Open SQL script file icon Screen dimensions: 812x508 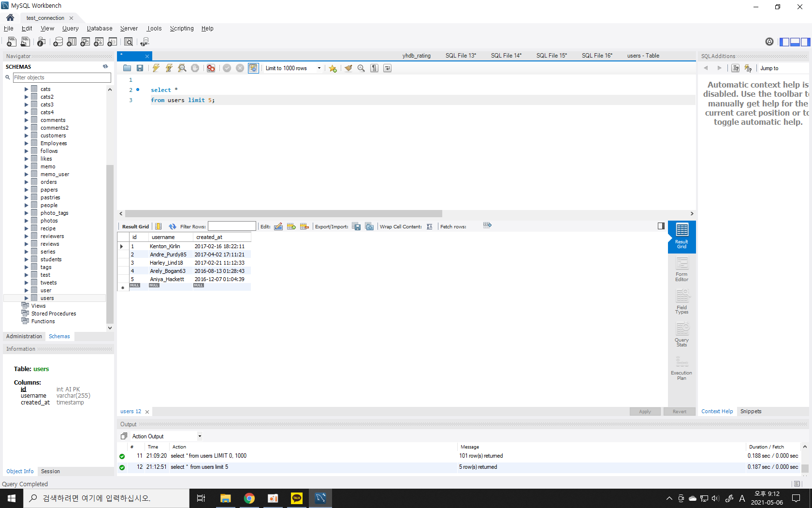[25, 42]
